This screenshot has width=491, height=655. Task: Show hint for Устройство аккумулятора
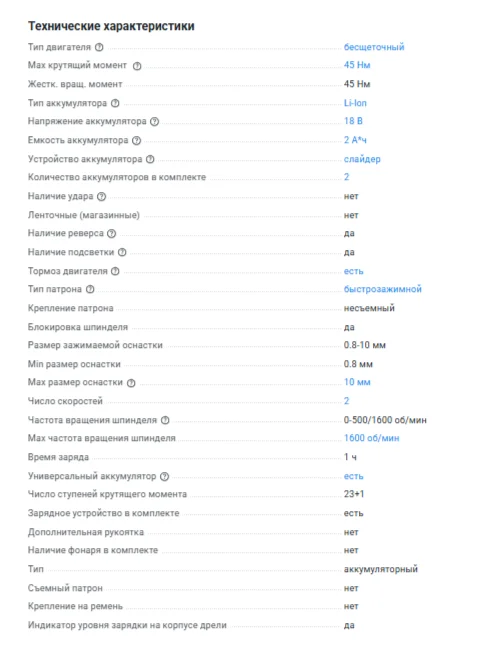click(x=150, y=159)
